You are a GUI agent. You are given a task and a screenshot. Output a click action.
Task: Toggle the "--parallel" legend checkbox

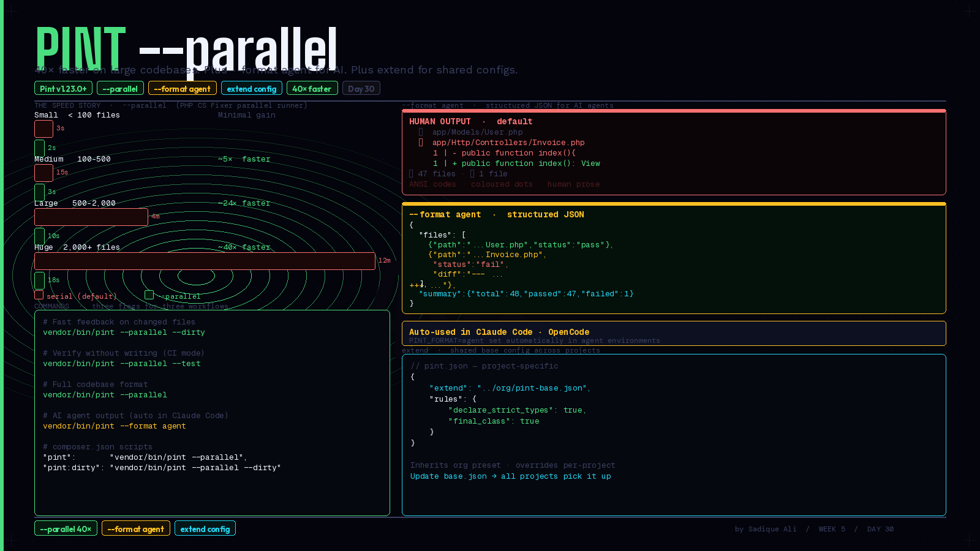(x=149, y=294)
